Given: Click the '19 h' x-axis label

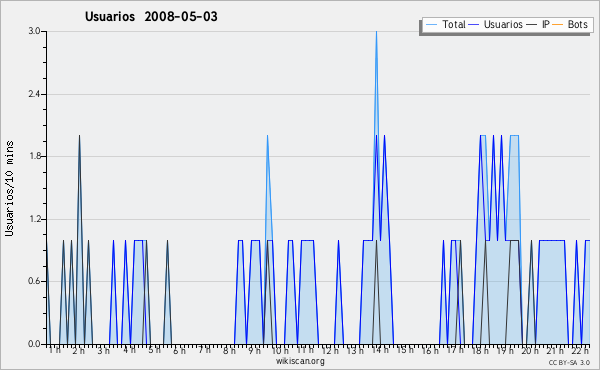Looking at the screenshot, I should pos(505,350).
